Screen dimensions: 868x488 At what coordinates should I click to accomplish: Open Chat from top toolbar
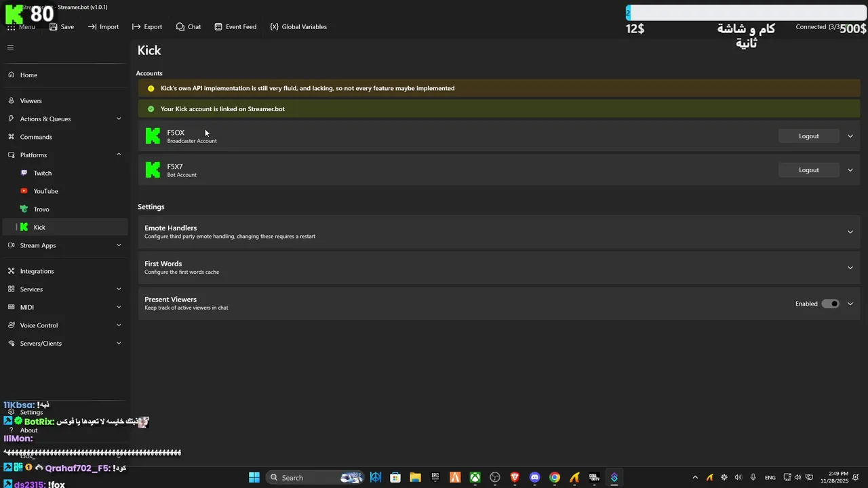coord(189,27)
